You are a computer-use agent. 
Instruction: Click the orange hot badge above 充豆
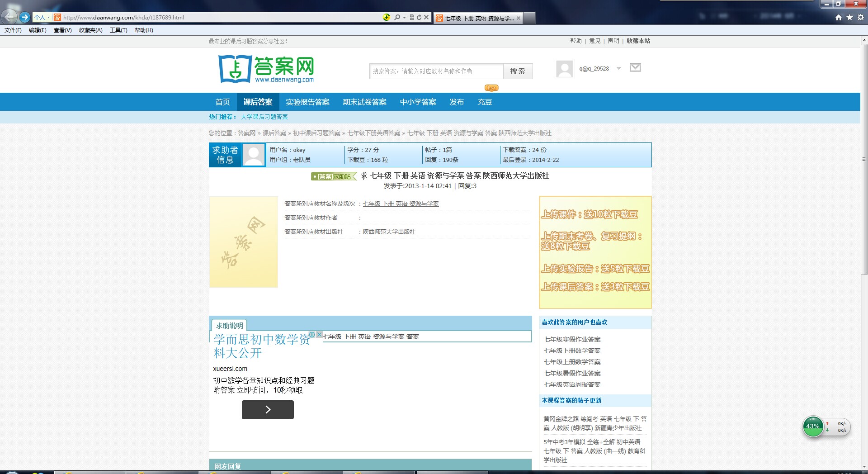(x=491, y=88)
